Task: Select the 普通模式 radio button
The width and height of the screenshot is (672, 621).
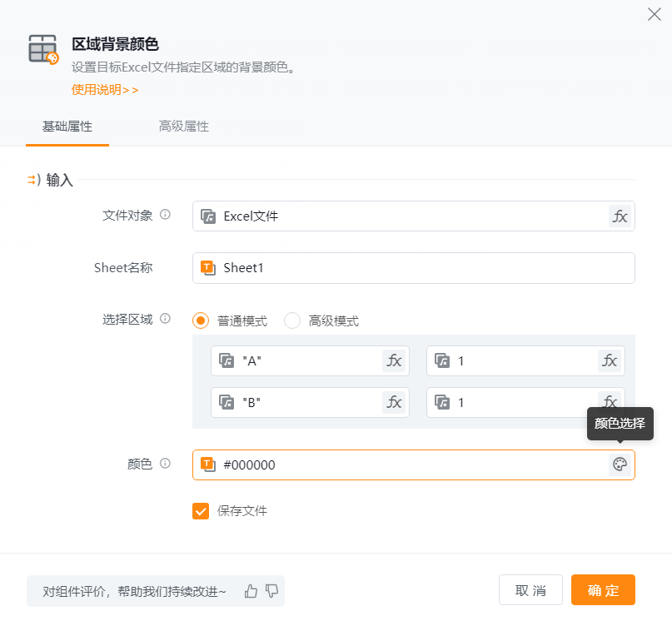Action: pyautogui.click(x=201, y=320)
